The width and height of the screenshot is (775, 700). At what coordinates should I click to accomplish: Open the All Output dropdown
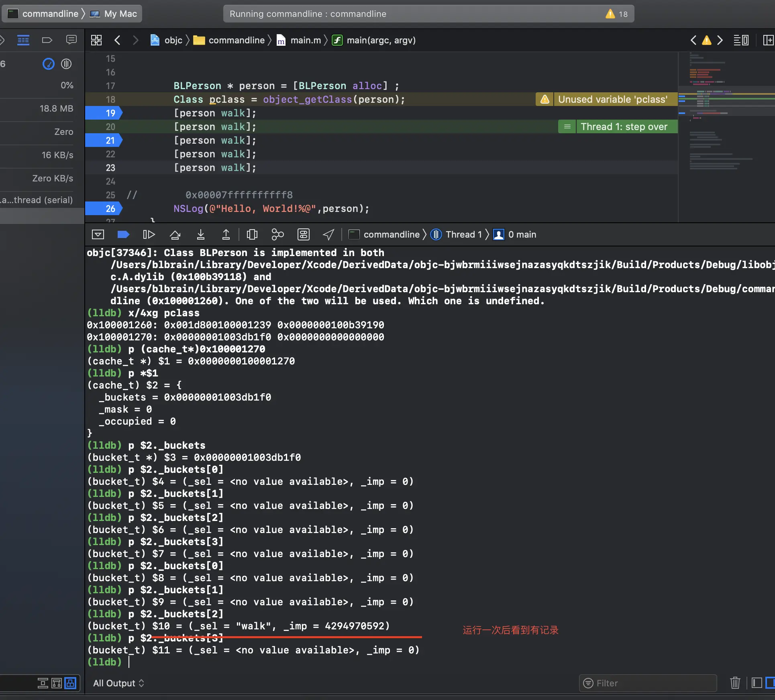(118, 683)
